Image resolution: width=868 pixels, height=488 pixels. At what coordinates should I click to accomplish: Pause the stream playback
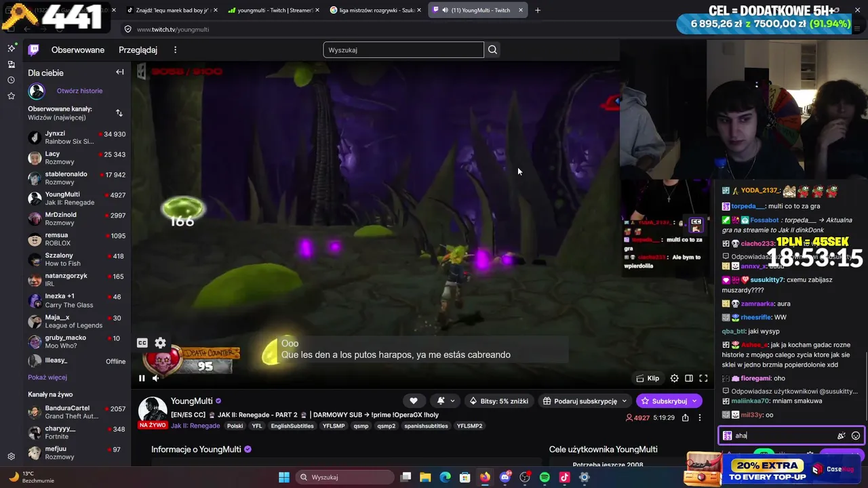(142, 378)
